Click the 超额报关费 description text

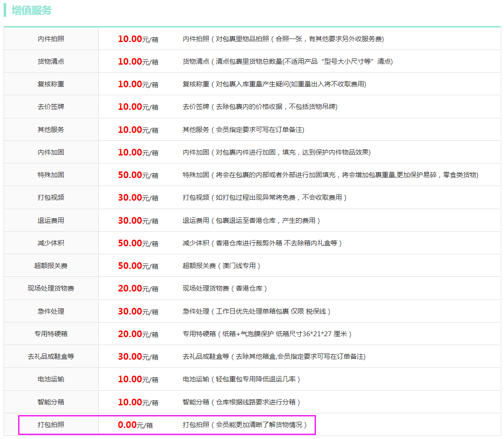pyautogui.click(x=221, y=266)
